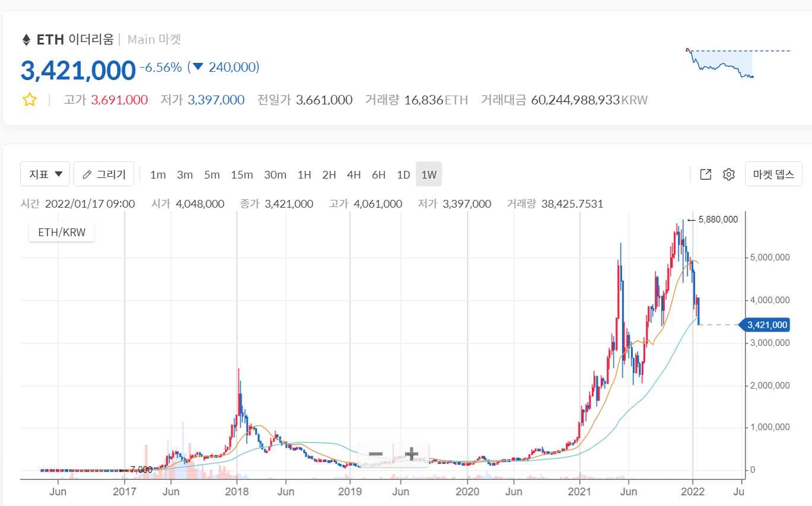Select the 1m timeframe
Screen dimensions: 812x506
point(158,174)
